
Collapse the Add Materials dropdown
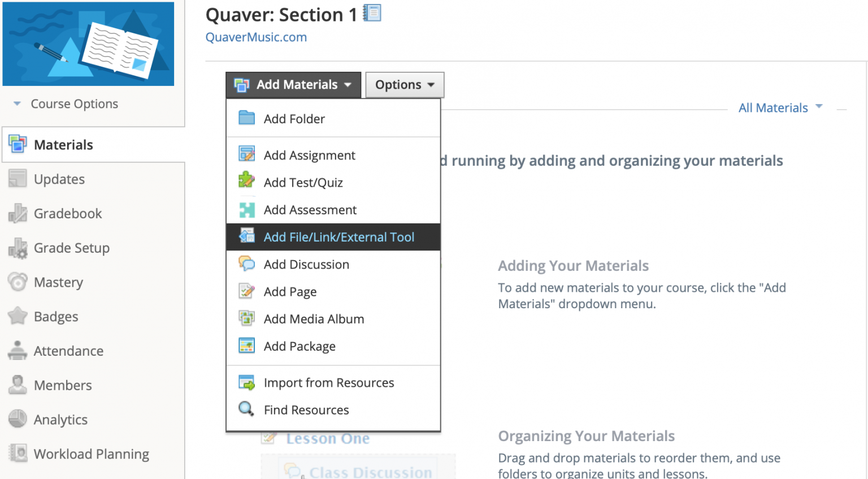293,85
